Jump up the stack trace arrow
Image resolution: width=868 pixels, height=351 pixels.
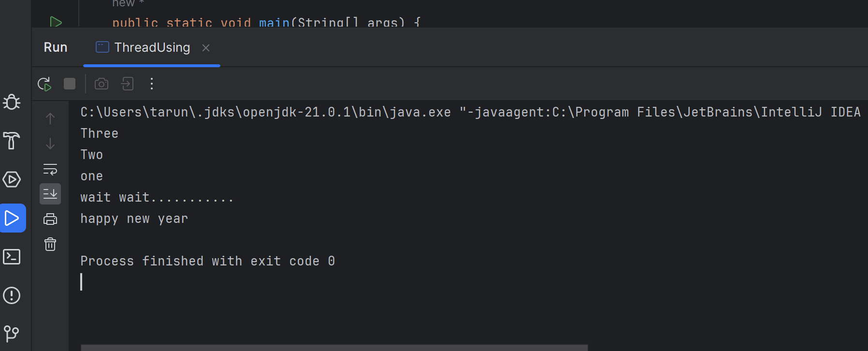pos(50,118)
